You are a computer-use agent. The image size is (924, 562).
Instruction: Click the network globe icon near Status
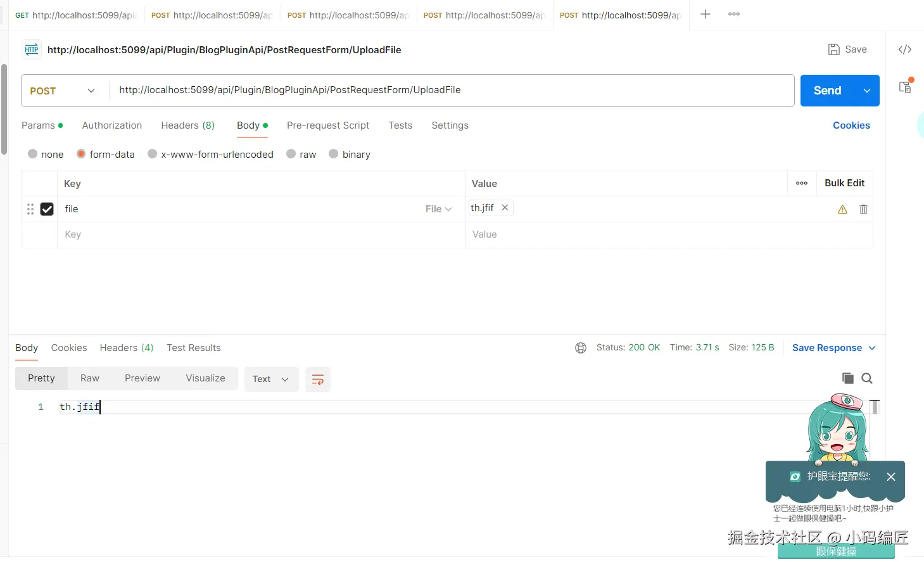pos(581,348)
